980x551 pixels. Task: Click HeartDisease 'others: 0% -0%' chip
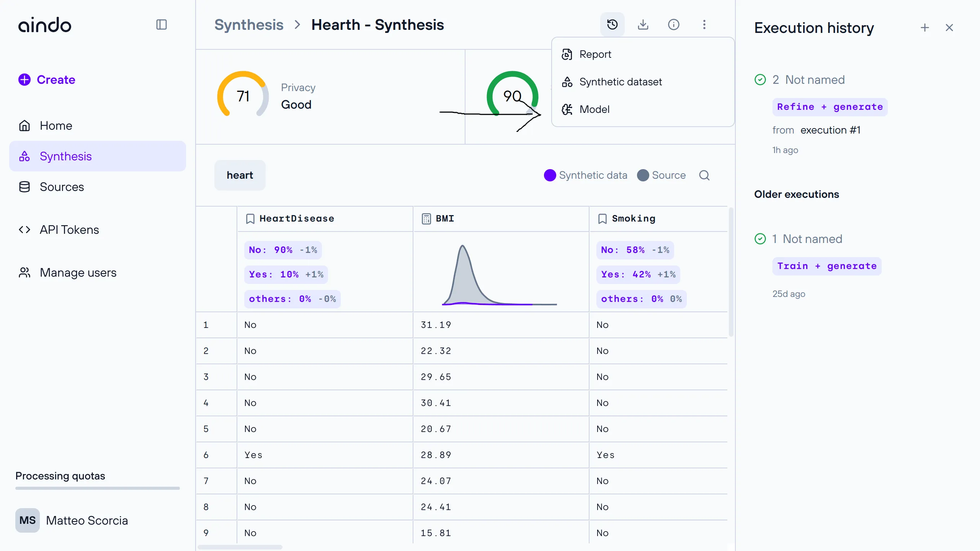pyautogui.click(x=292, y=299)
